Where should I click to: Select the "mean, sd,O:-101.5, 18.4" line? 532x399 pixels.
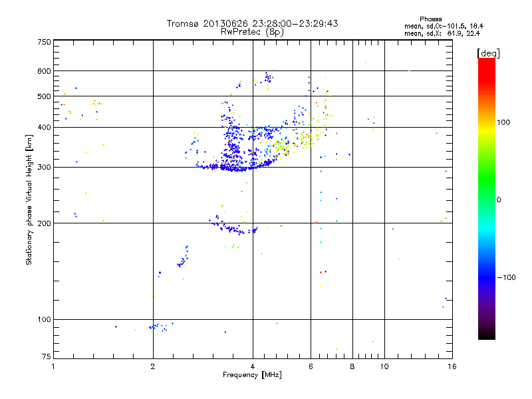444,26
